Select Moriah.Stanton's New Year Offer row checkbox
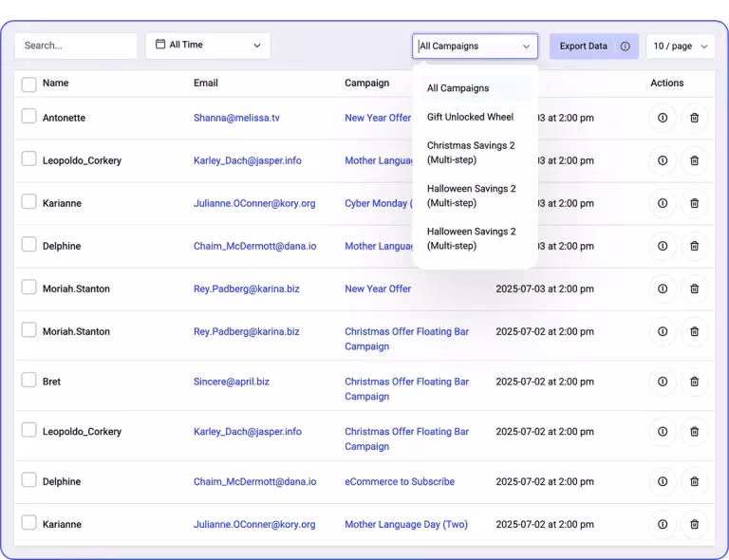This screenshot has height=560, width=729. (x=28, y=288)
